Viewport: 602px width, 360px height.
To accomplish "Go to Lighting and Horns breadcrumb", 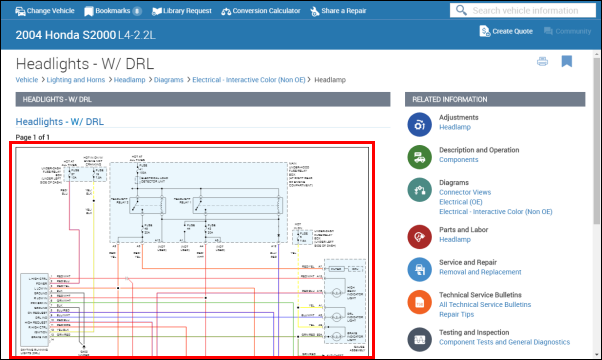I will tap(76, 80).
